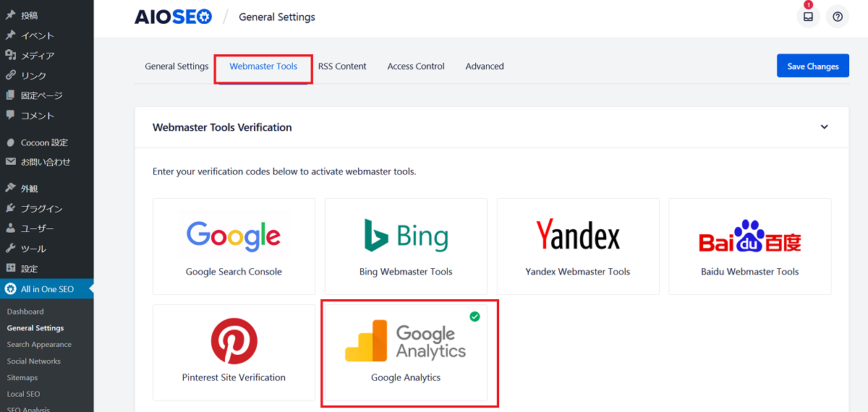Screen dimensions: 868x412
Task: Switch to the RSS Content tab
Action: (342, 66)
